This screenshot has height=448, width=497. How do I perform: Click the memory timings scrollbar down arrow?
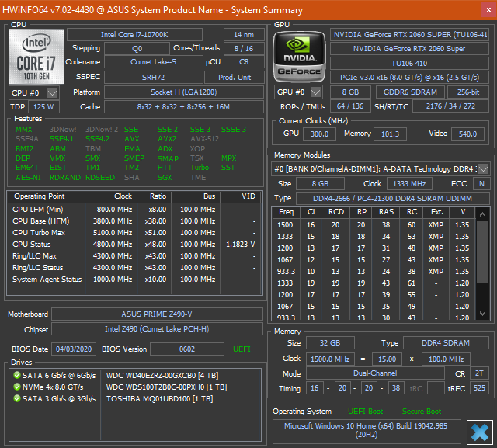point(482,314)
